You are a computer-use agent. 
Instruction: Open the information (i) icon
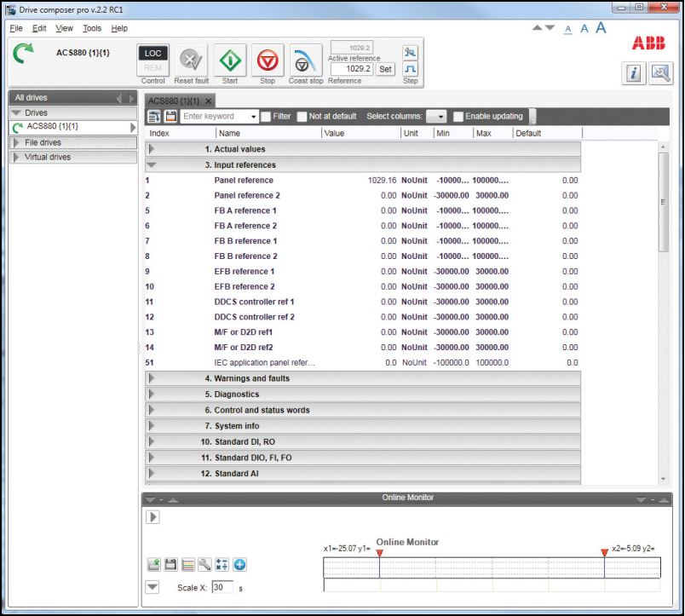coord(633,73)
